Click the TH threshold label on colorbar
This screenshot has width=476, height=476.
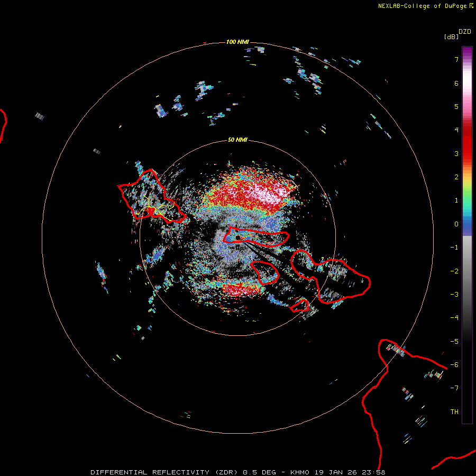pyautogui.click(x=454, y=412)
